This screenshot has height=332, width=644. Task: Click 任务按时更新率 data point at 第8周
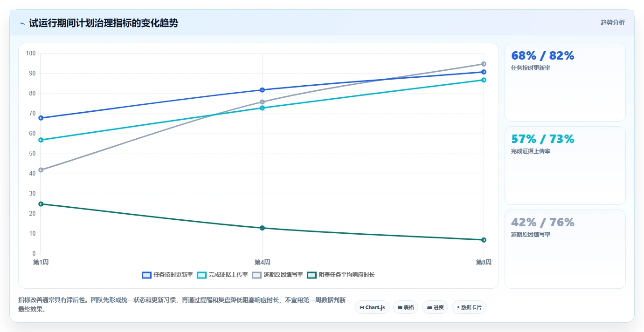tap(484, 72)
